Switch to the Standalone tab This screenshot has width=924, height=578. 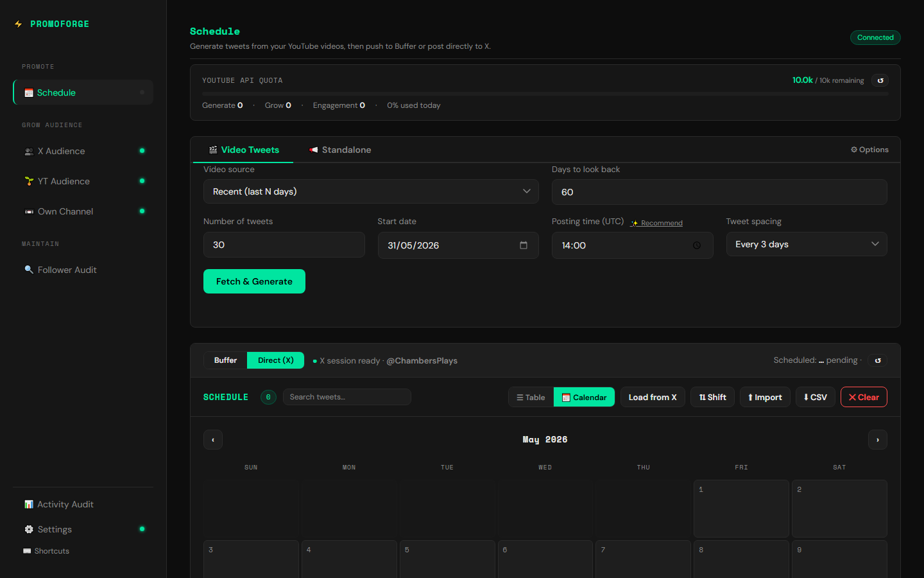[x=340, y=150]
